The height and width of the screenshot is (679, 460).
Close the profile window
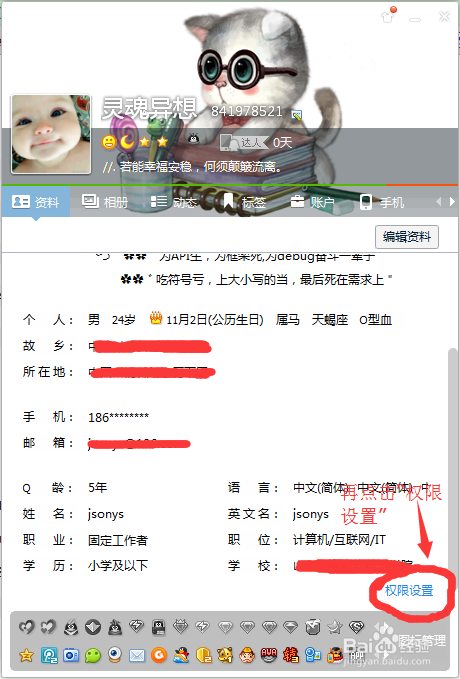(444, 16)
